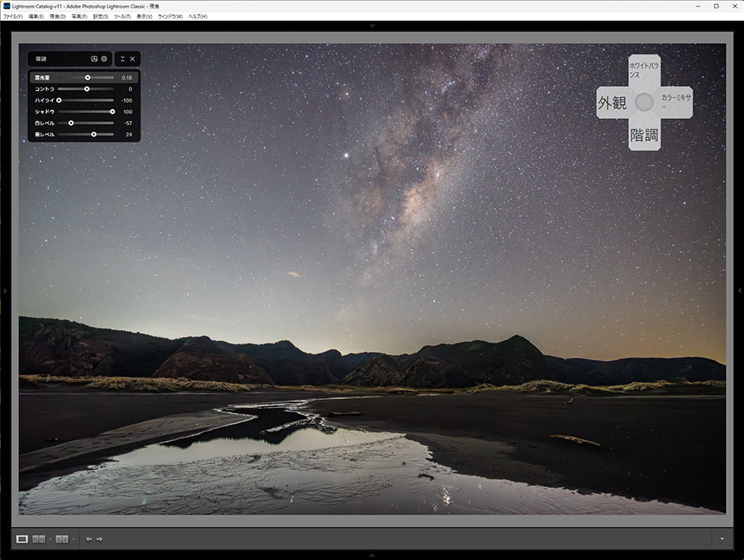The width and height of the screenshot is (744, 560).
Task: Click the Lightroom Classic app icon in title bar
Action: tap(7, 6)
